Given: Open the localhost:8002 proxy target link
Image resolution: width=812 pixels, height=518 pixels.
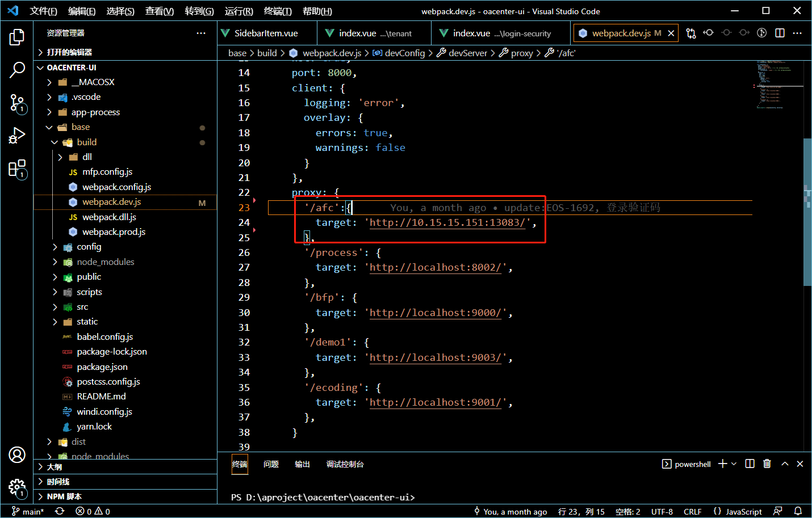Looking at the screenshot, I should pyautogui.click(x=436, y=267).
